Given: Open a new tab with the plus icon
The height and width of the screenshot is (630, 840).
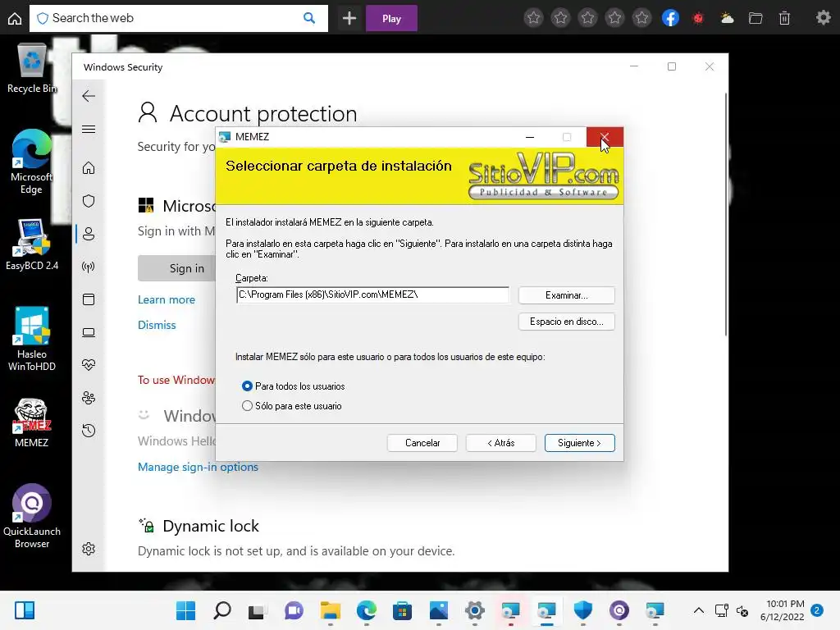Looking at the screenshot, I should coord(349,18).
